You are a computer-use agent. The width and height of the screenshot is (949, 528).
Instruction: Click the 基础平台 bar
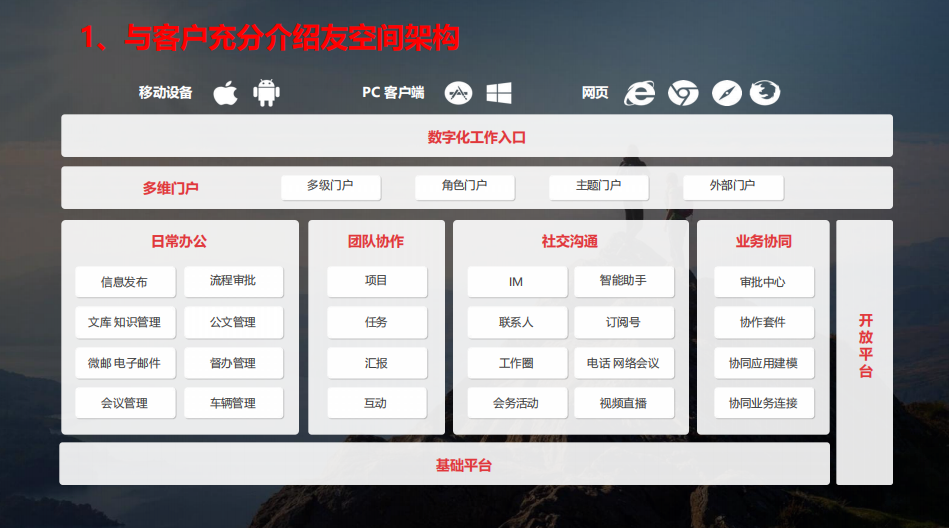pos(444,464)
